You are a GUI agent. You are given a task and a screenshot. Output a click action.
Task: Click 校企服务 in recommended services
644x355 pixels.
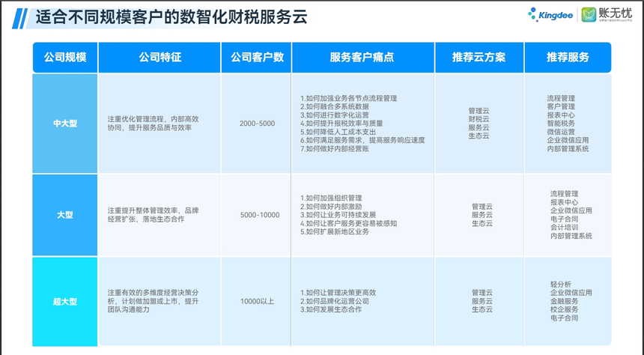click(565, 309)
